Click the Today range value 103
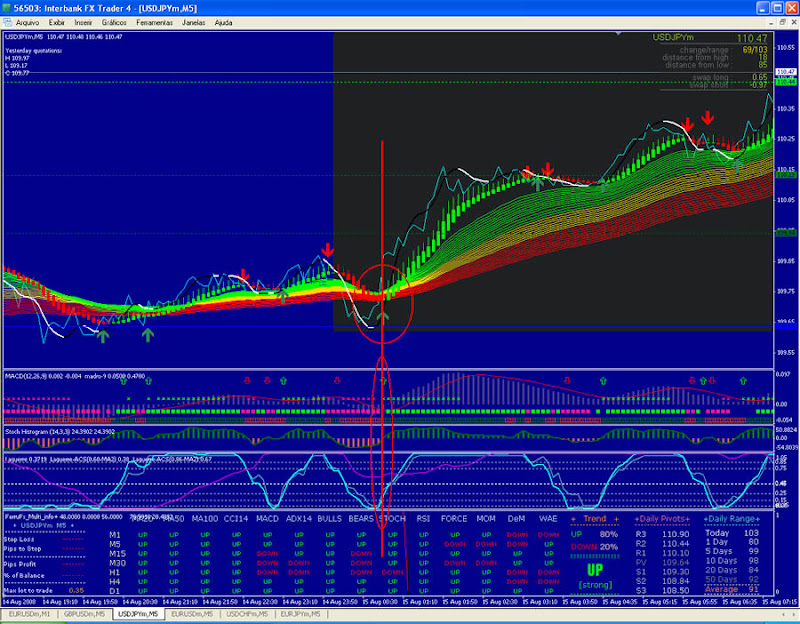 tap(751, 533)
